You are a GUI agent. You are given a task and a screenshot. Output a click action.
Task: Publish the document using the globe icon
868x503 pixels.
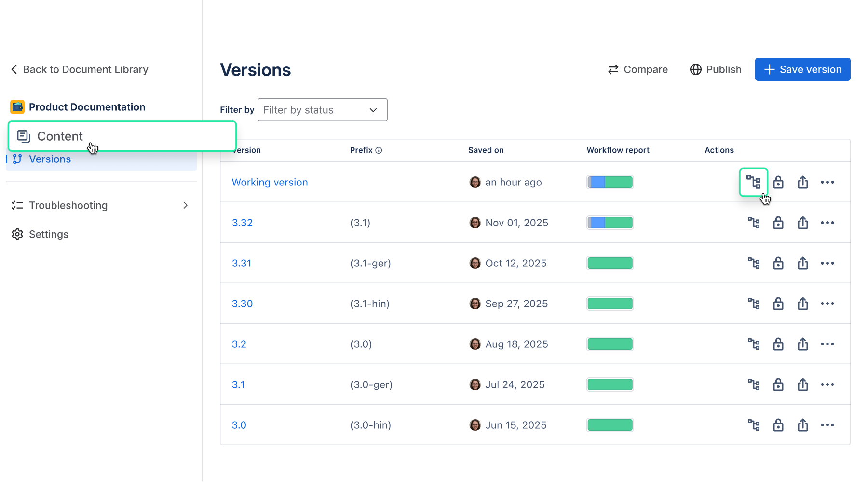[x=715, y=69]
